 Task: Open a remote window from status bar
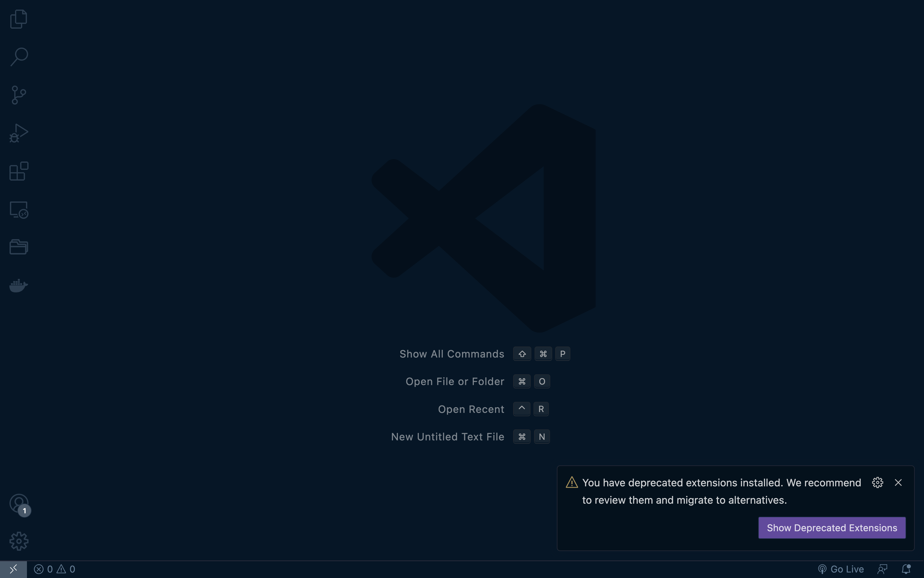click(13, 569)
